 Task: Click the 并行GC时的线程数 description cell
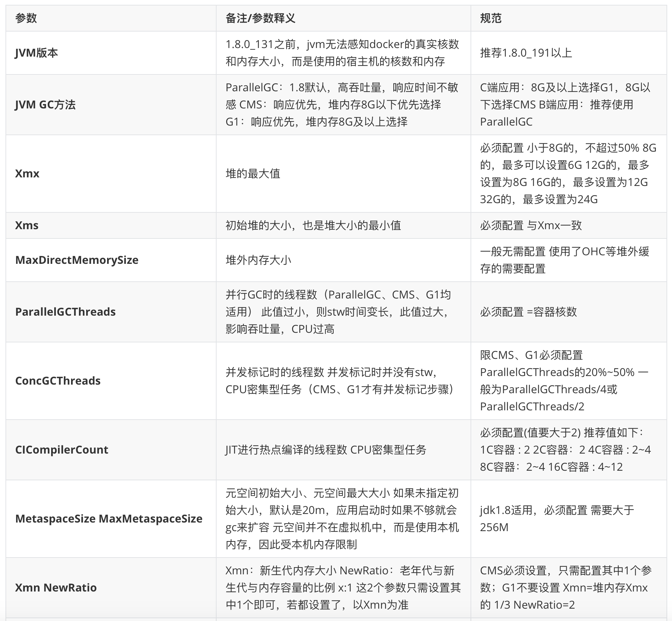[x=343, y=312]
